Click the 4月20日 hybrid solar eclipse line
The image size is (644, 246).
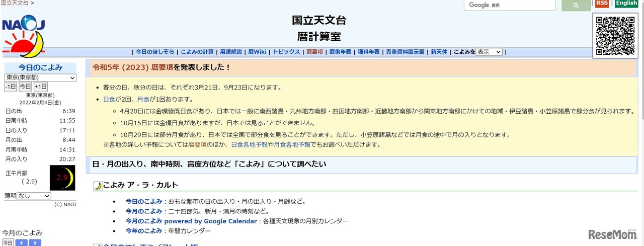pos(377,111)
